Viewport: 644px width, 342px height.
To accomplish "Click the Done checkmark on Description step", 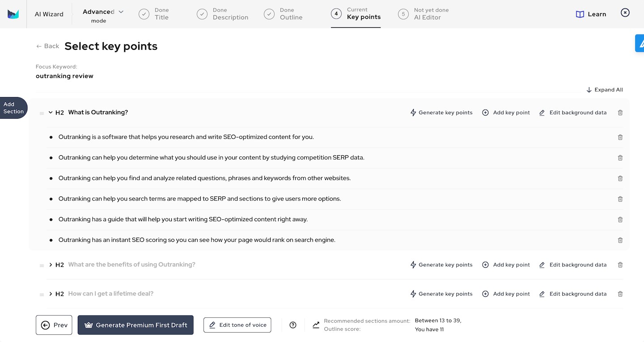I will (202, 14).
